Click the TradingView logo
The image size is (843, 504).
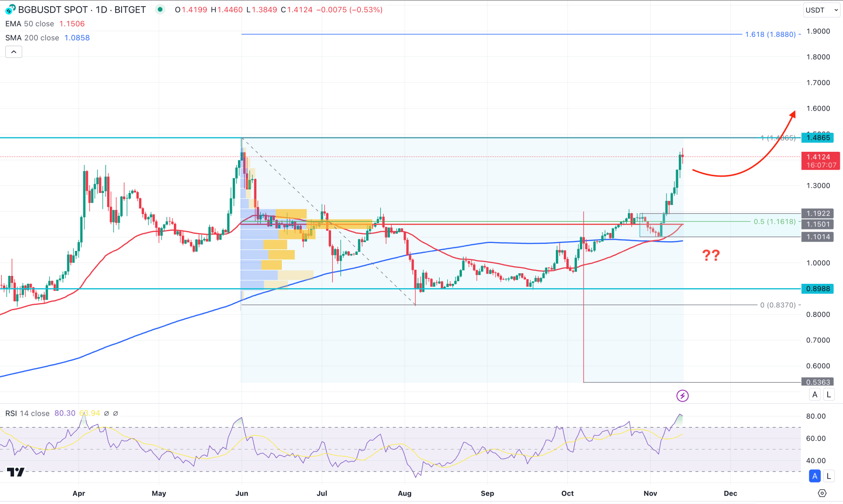(16, 472)
